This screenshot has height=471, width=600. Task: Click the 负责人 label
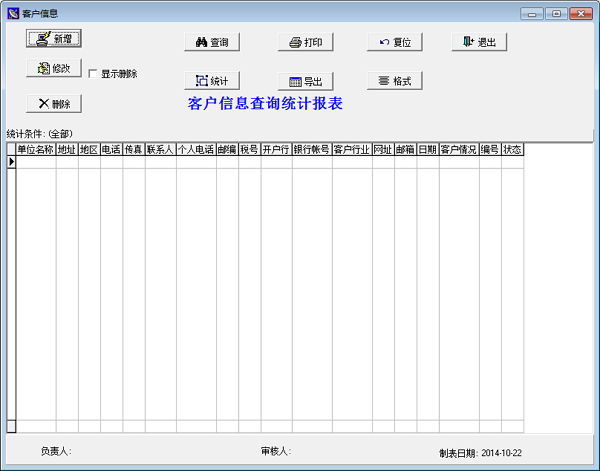pos(56,451)
